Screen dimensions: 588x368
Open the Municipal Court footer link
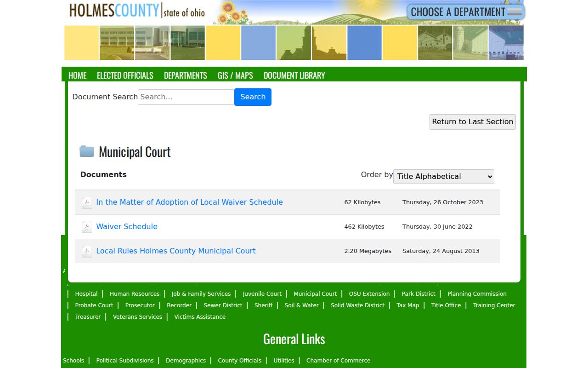pos(315,294)
